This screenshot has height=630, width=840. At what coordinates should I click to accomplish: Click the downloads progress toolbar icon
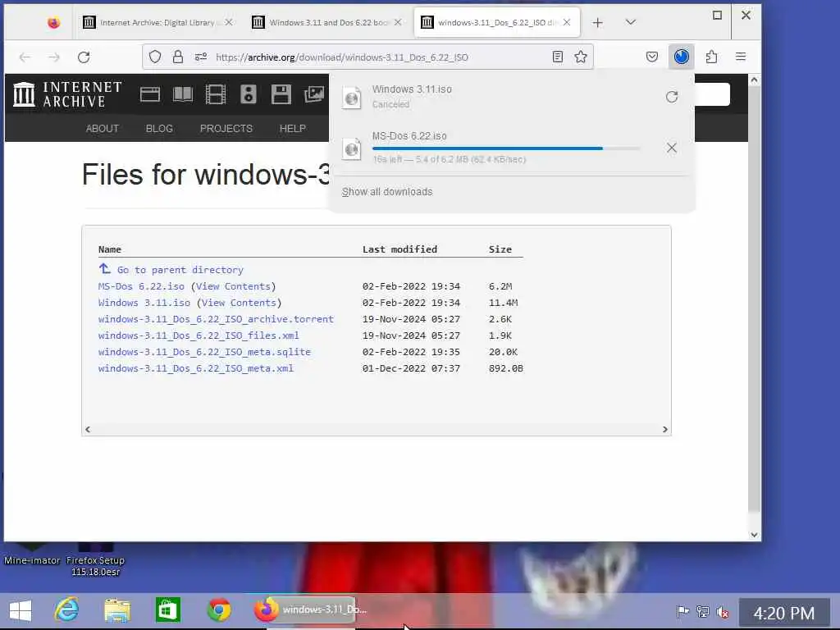coord(682,57)
